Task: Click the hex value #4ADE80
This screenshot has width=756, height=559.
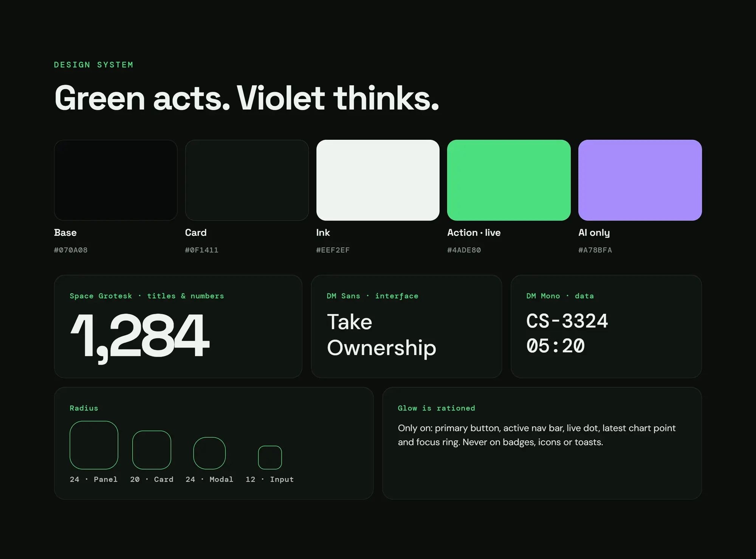Action: pos(464,250)
